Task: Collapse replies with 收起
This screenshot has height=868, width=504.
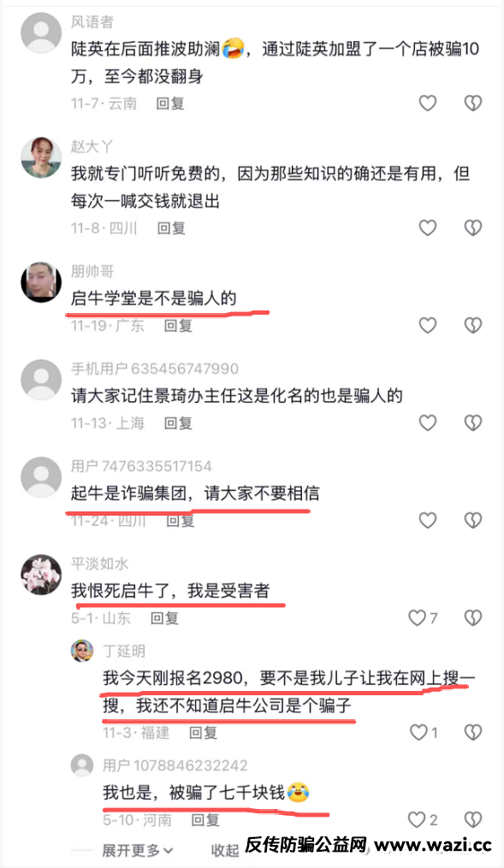Action: click(224, 850)
